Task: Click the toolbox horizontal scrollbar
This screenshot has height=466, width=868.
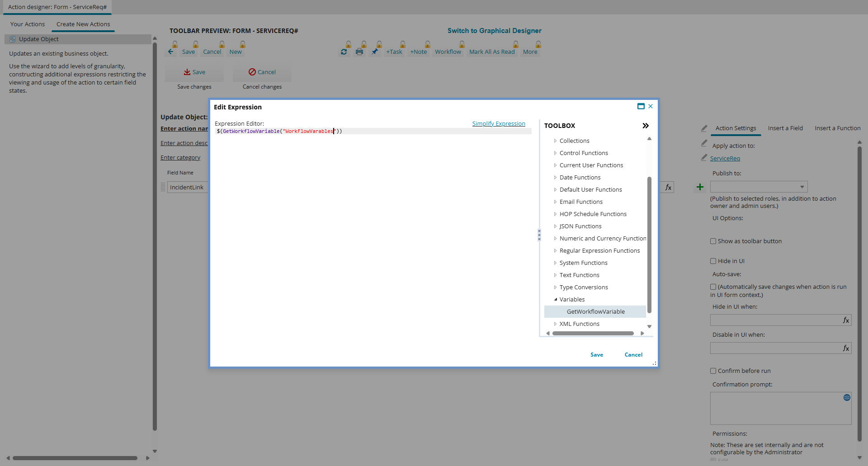Action: 593,334
